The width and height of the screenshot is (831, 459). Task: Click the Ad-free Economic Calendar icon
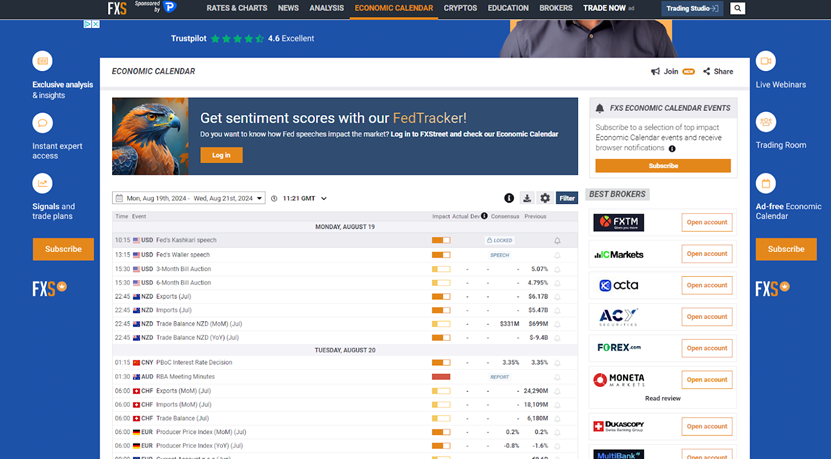coord(766,183)
